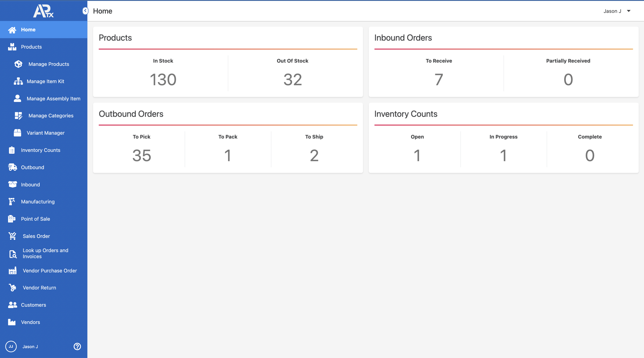Click the JJ avatar circle at bottom
The image size is (644, 358).
[x=11, y=347]
